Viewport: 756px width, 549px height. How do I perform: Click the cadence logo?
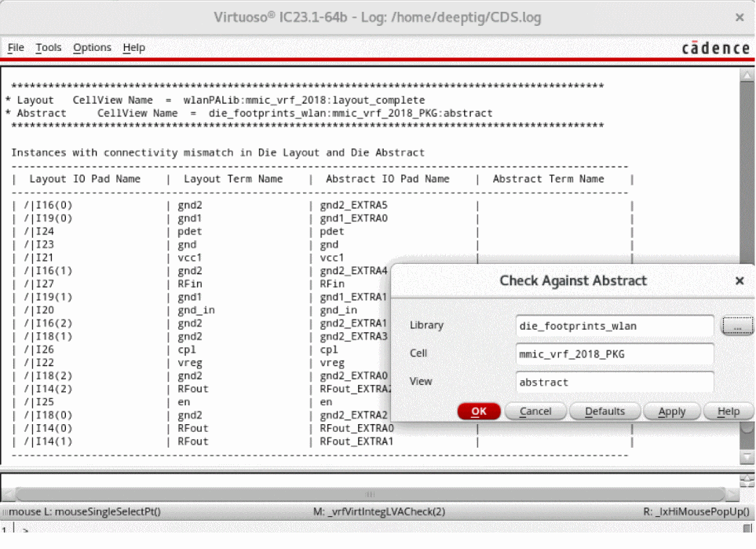click(715, 48)
